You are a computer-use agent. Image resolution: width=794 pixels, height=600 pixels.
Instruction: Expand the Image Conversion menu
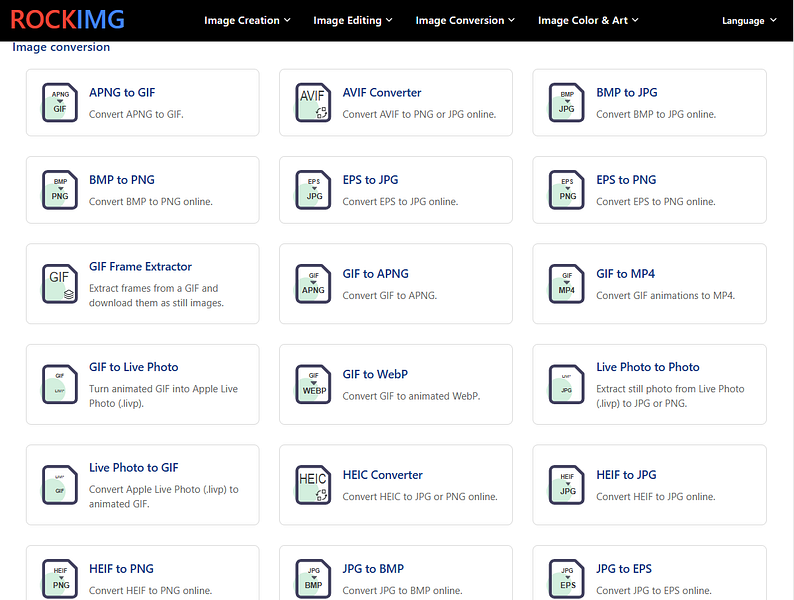tap(465, 20)
